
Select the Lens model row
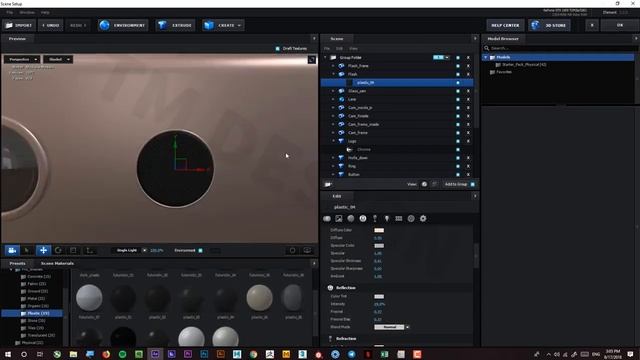[x=397, y=99]
